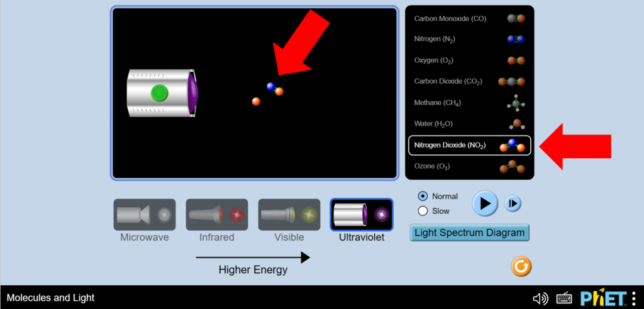Click the nitrogen dioxide molecule in the chamber

(x=275, y=89)
